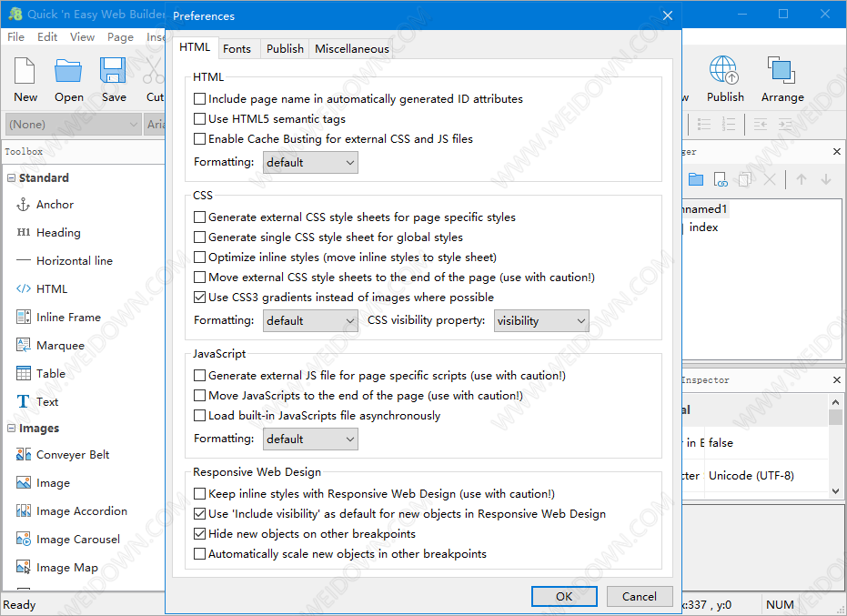Select the index page in site manager
The image size is (847, 616).
[x=703, y=227]
